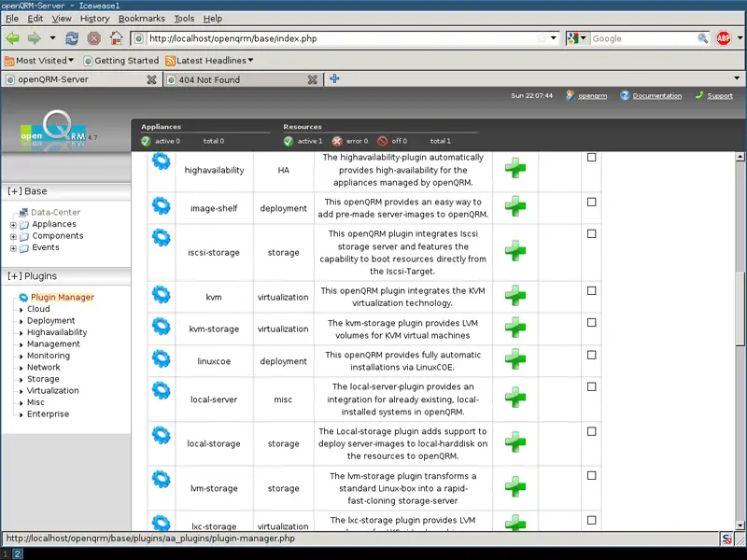Tick the kvm-storage plugin checkbox

(x=592, y=322)
